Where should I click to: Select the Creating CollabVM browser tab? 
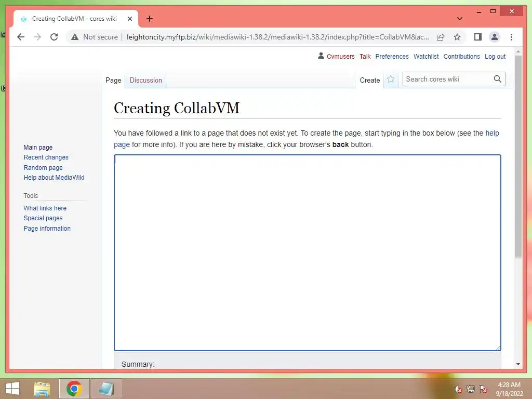click(74, 19)
